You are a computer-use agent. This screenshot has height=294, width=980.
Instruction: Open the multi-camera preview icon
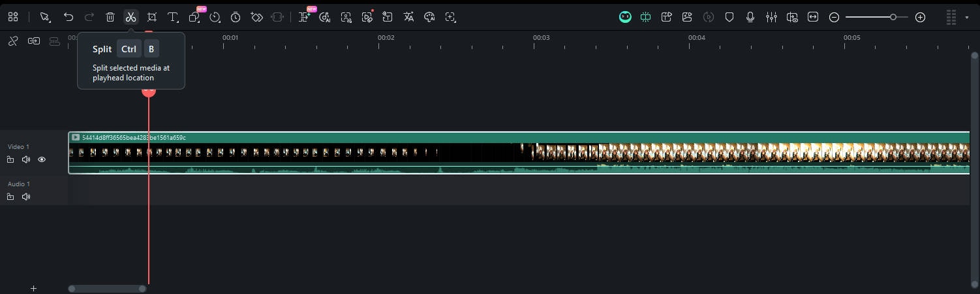[792, 18]
